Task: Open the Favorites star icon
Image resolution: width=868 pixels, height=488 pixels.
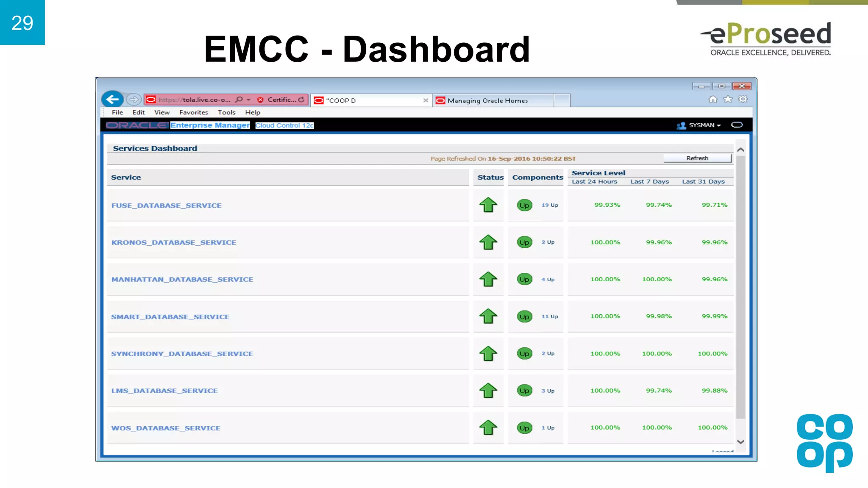Action: [x=728, y=99]
